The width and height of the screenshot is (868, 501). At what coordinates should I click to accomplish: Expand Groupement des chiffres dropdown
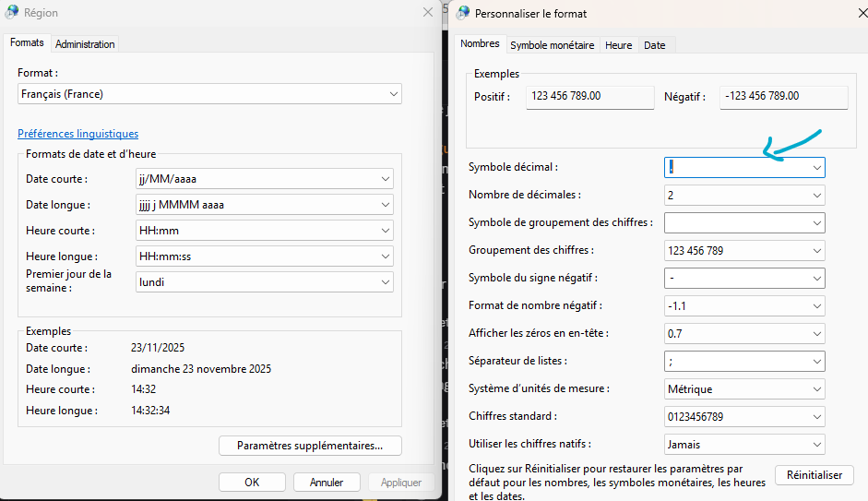coord(744,251)
